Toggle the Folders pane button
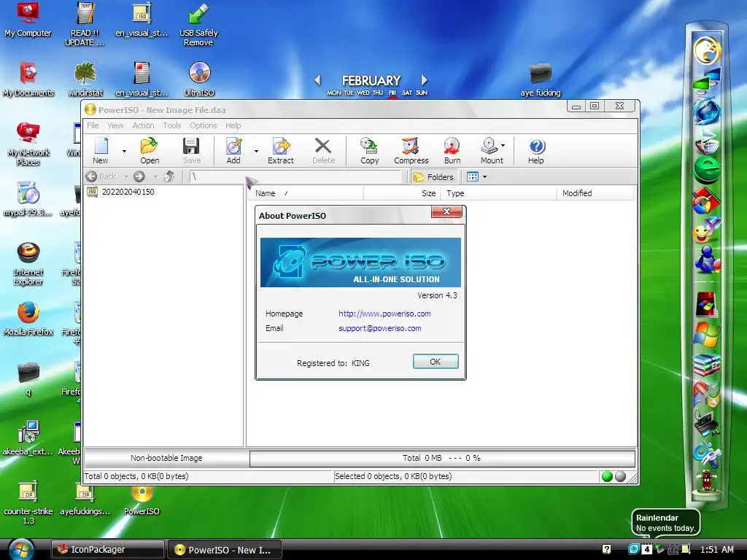The image size is (747, 560). pos(434,177)
